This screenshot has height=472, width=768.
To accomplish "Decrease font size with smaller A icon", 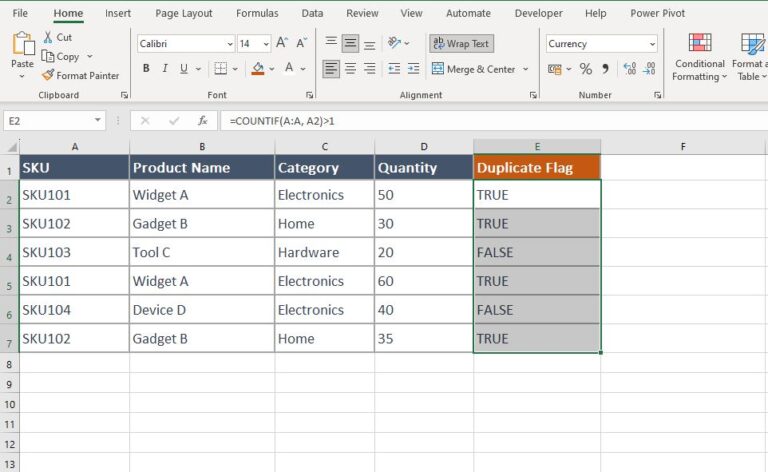I will click(x=301, y=43).
